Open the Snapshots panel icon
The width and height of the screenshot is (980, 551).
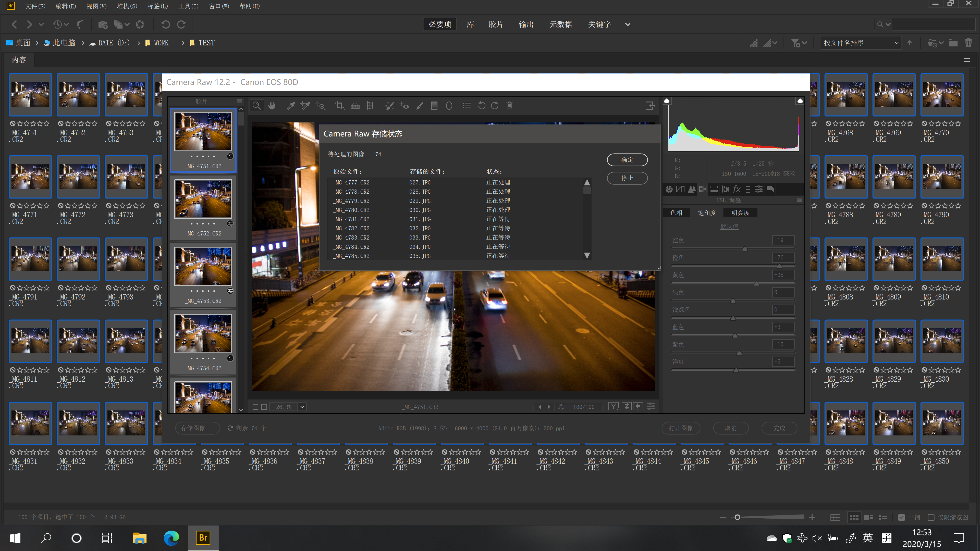[770, 189]
